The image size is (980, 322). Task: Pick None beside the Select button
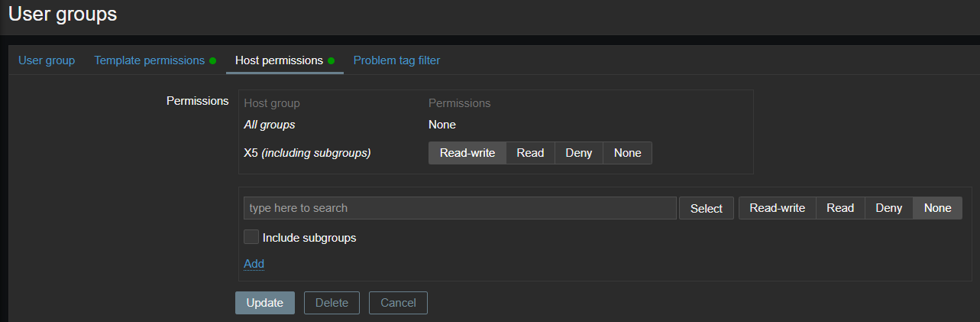938,208
